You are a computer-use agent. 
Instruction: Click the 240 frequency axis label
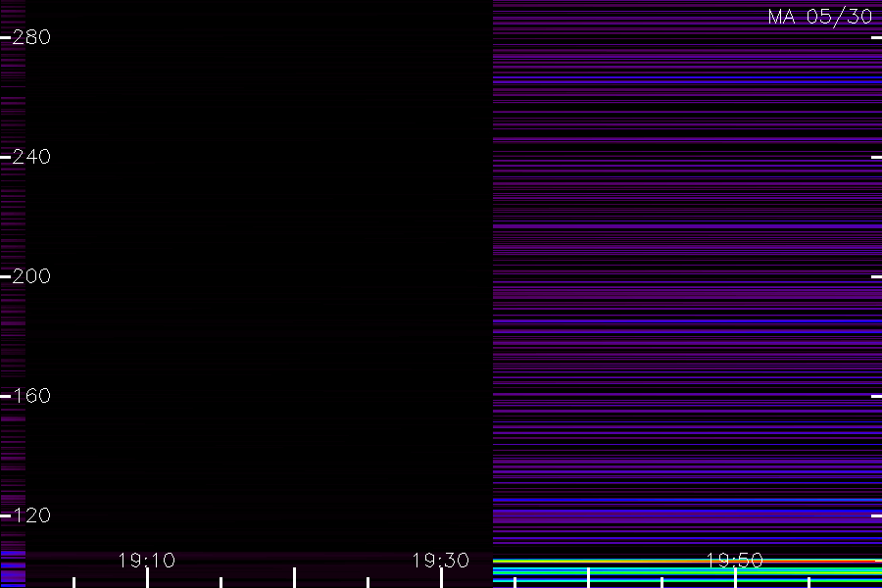click(31, 157)
